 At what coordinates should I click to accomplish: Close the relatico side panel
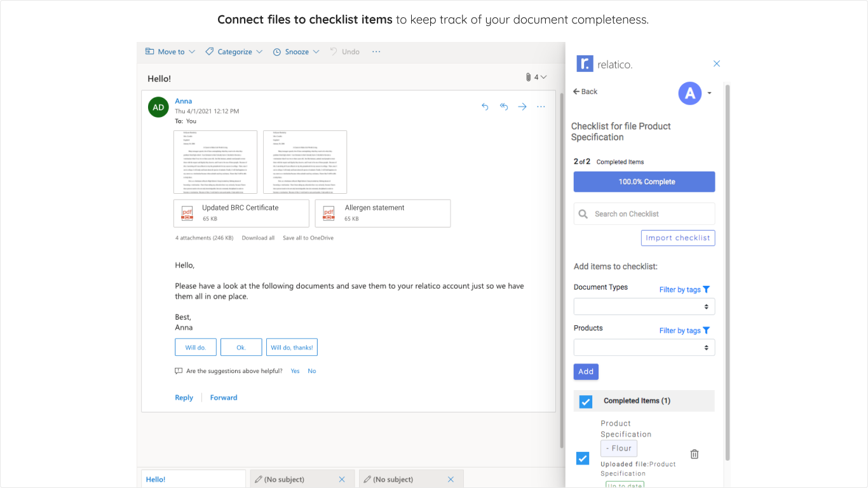coord(717,64)
